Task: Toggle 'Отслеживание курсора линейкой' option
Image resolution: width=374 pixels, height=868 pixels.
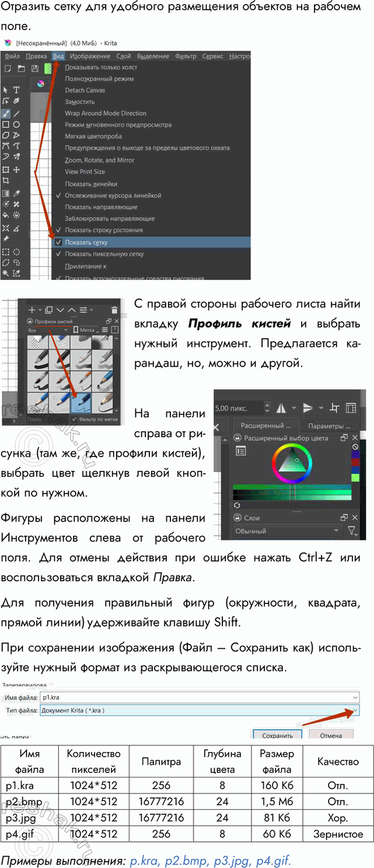Action: click(151, 195)
